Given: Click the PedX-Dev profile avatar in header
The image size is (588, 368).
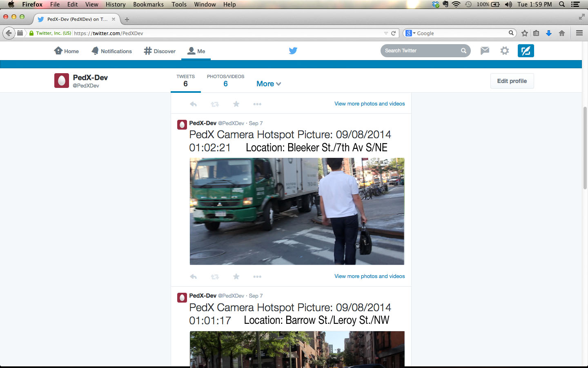Looking at the screenshot, I should [x=62, y=81].
